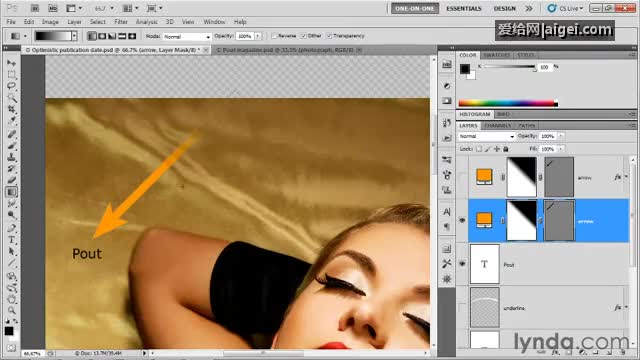Select the Pen tool
The height and width of the screenshot is (360, 640).
pyautogui.click(x=11, y=228)
